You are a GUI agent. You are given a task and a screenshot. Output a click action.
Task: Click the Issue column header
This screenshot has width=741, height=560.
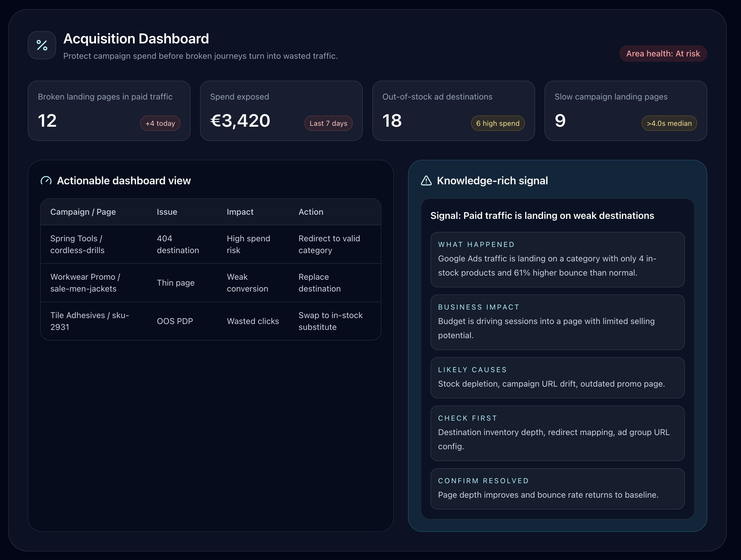tap(167, 212)
